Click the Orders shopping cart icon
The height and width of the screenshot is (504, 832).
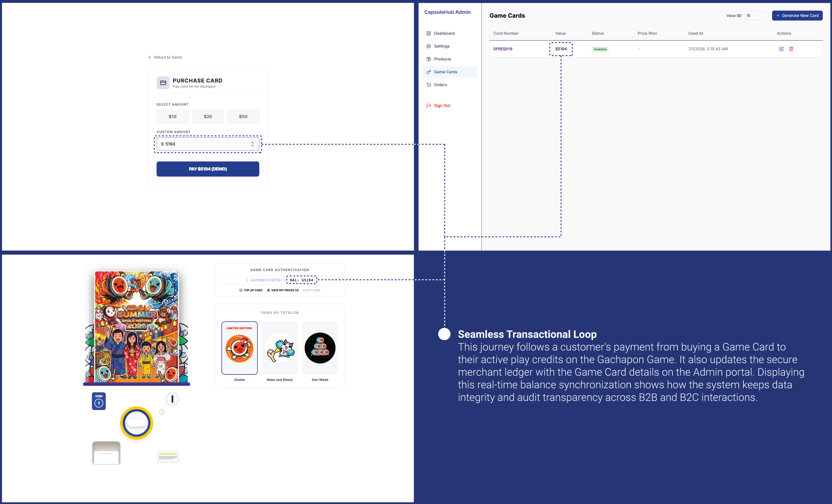pyautogui.click(x=429, y=85)
